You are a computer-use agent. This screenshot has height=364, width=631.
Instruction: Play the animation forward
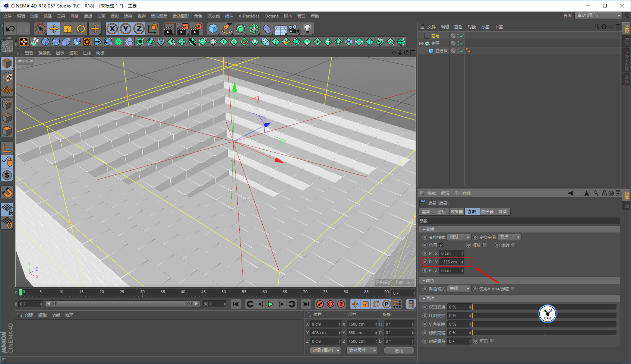(x=271, y=304)
